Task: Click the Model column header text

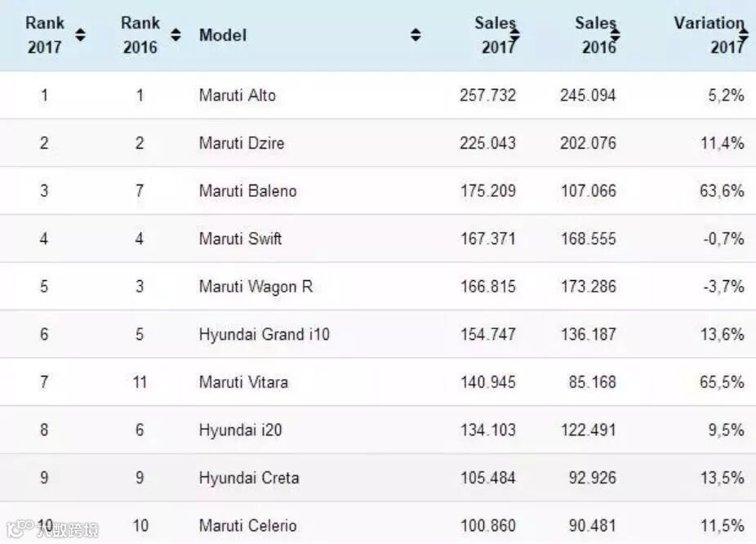Action: (222, 35)
